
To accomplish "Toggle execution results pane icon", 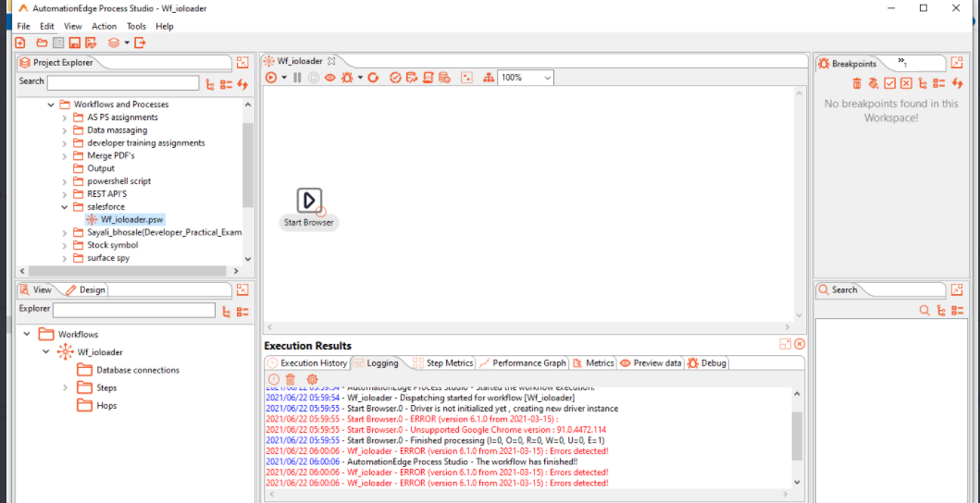I will pos(466,78).
